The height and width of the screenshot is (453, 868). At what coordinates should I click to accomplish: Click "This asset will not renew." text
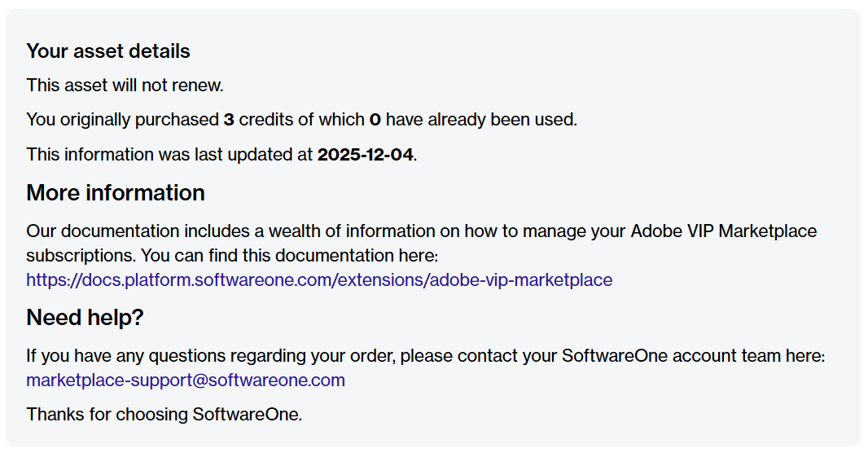pyautogui.click(x=125, y=86)
